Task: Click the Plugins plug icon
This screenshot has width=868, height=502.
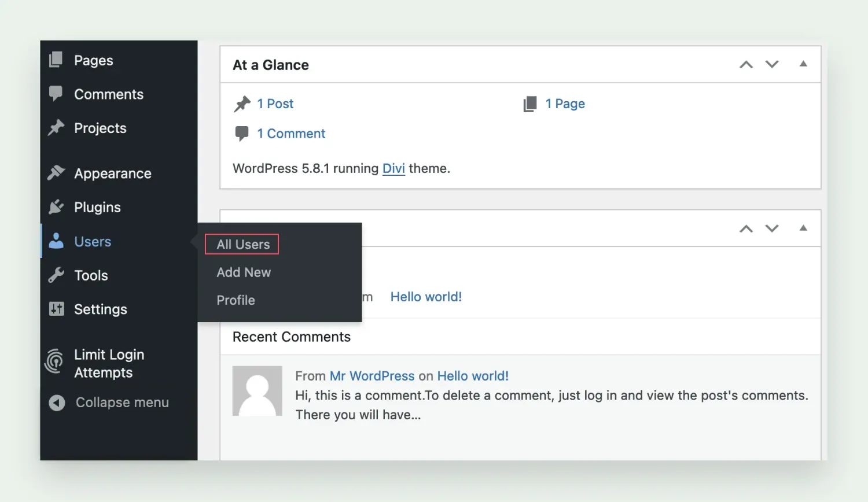Action: (56, 207)
